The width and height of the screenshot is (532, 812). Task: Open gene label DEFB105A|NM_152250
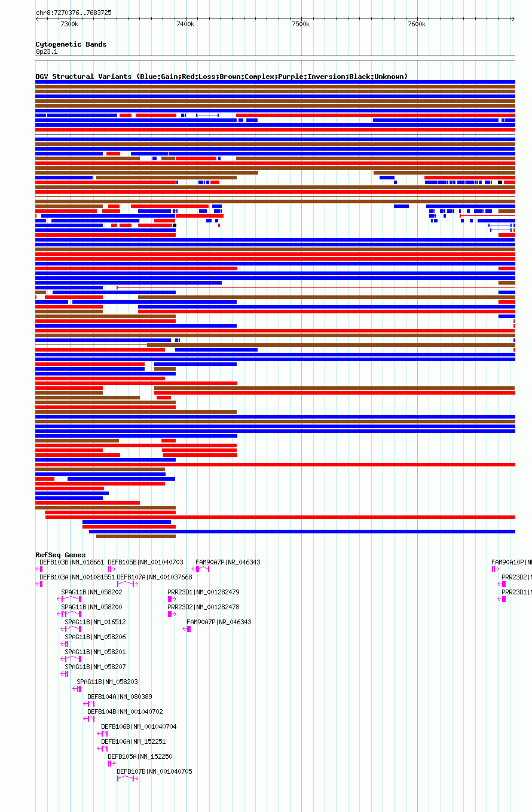pyautogui.click(x=140, y=756)
